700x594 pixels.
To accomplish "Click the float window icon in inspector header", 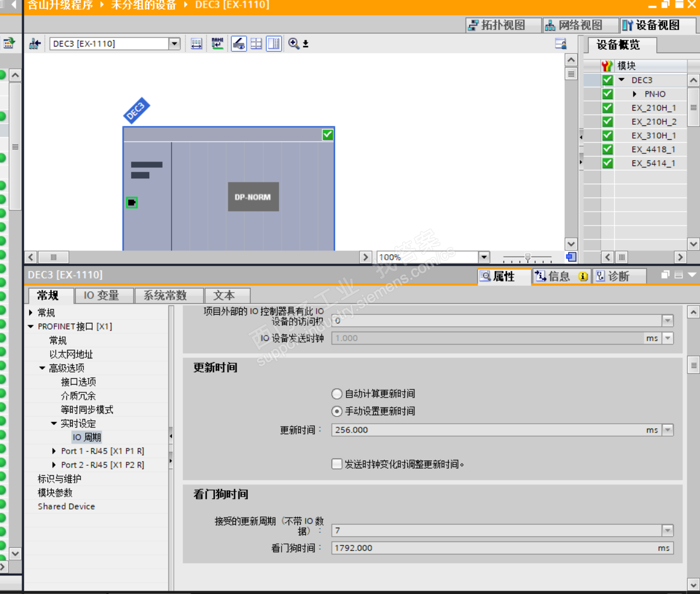I will pyautogui.click(x=665, y=275).
